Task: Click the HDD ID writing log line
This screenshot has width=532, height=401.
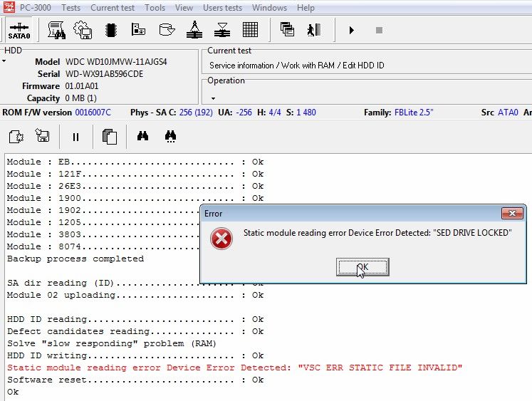Action: 135,356
